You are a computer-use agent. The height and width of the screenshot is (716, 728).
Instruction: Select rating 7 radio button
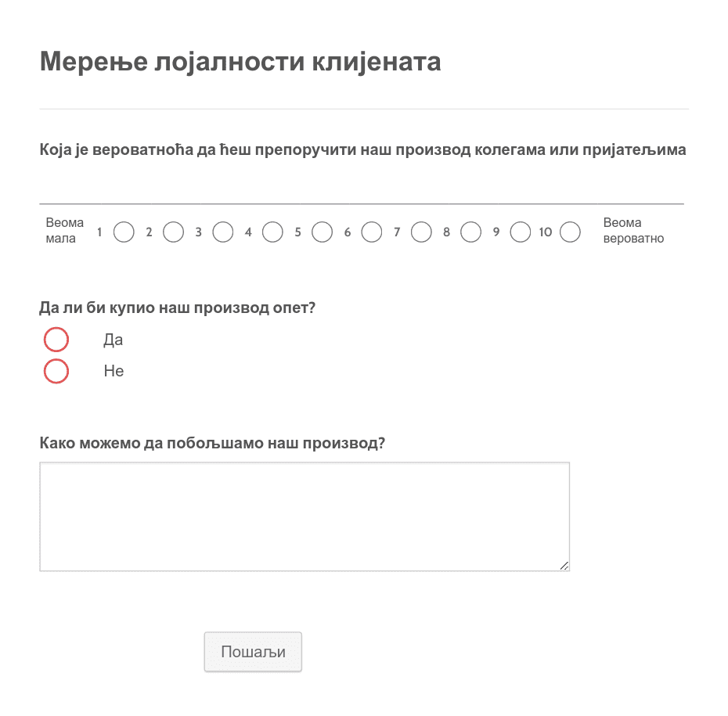pos(421,232)
